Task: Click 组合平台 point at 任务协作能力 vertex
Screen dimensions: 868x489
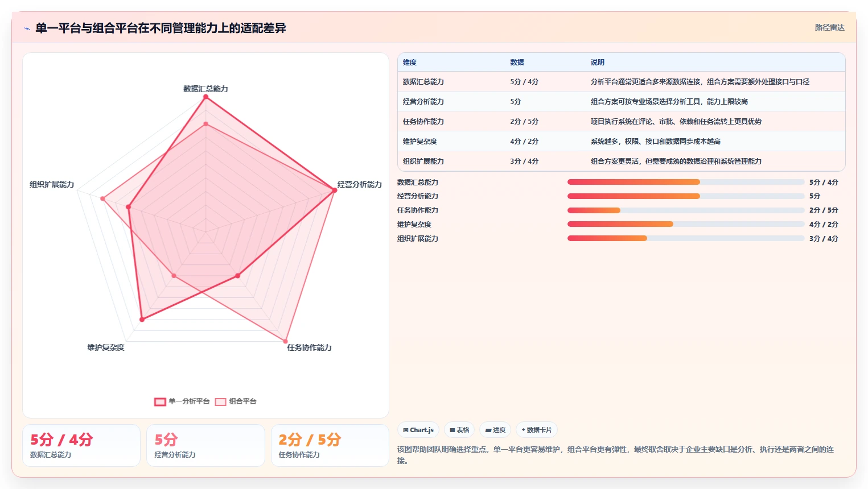Action: [x=286, y=341]
